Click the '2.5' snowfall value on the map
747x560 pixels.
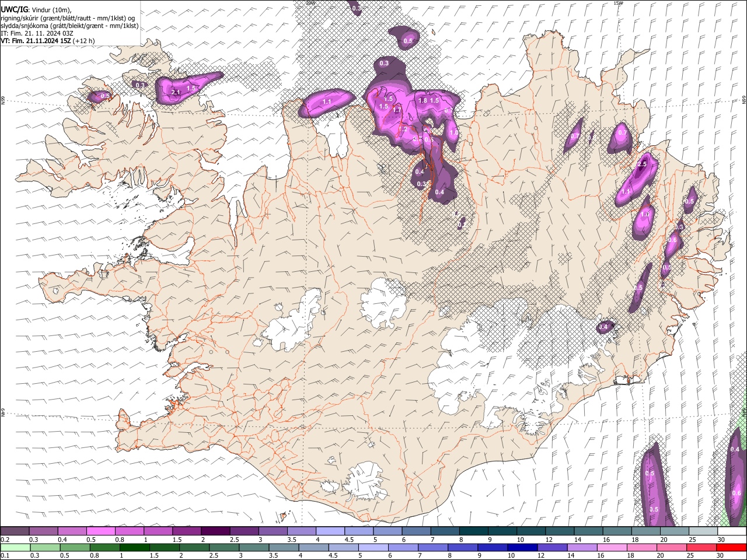click(643, 164)
